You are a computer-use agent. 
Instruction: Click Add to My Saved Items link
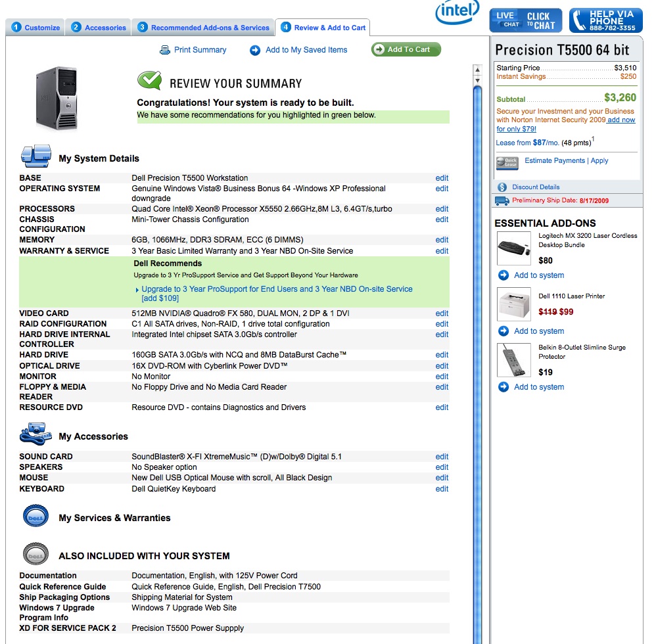tap(306, 50)
